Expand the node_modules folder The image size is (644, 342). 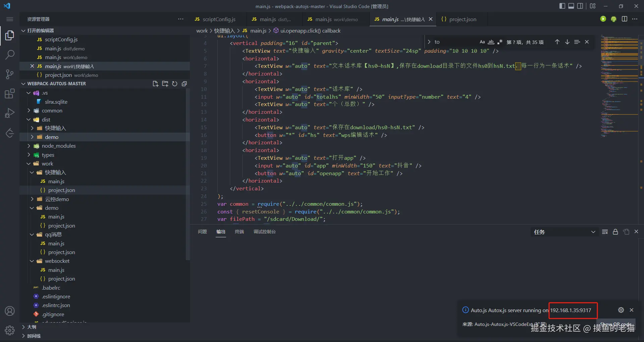[59, 146]
